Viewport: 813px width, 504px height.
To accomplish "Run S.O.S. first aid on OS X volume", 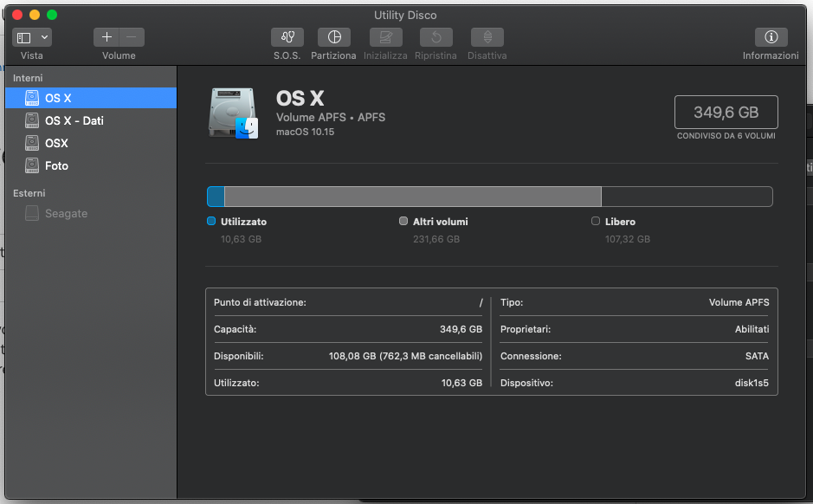I will [x=287, y=37].
